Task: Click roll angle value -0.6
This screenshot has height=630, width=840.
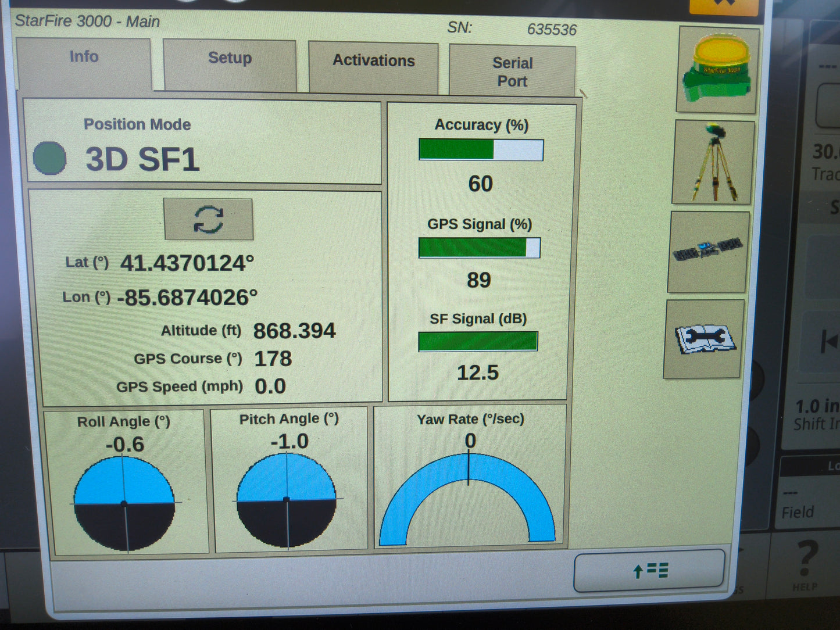Action: [x=125, y=445]
